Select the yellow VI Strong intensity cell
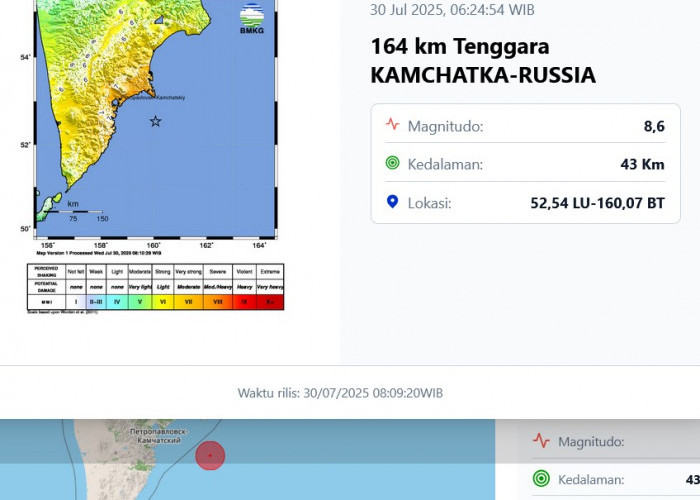The image size is (700, 500). click(163, 299)
